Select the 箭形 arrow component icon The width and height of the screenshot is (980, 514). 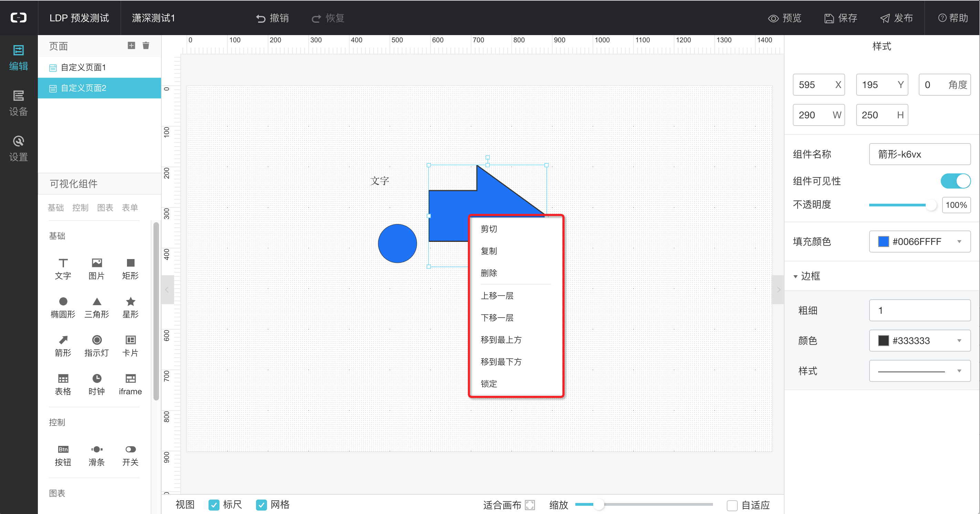(63, 340)
